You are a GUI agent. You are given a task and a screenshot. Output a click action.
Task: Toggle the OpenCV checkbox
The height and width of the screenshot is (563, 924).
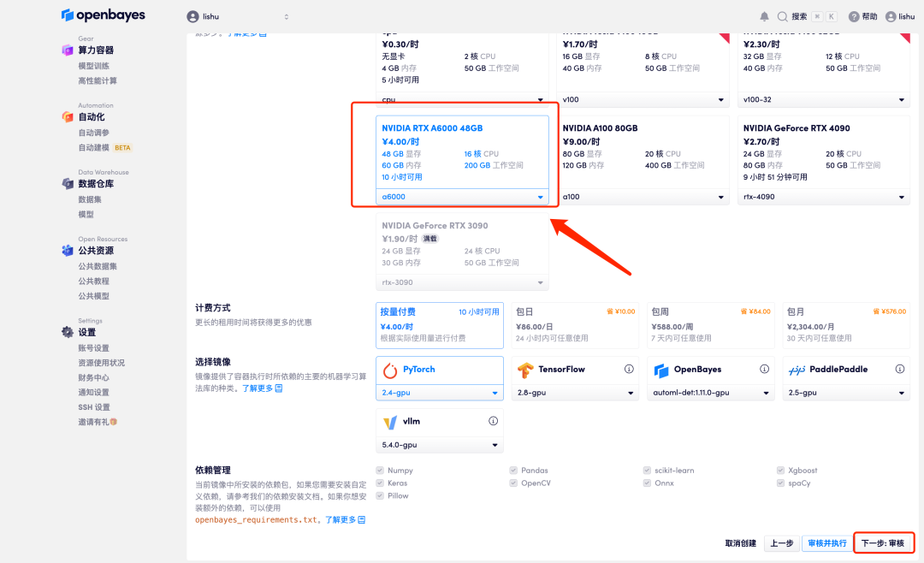[x=515, y=483]
